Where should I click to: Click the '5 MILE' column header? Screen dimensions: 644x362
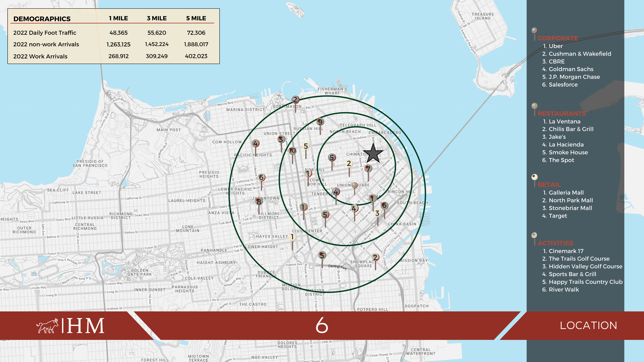pyautogui.click(x=196, y=18)
